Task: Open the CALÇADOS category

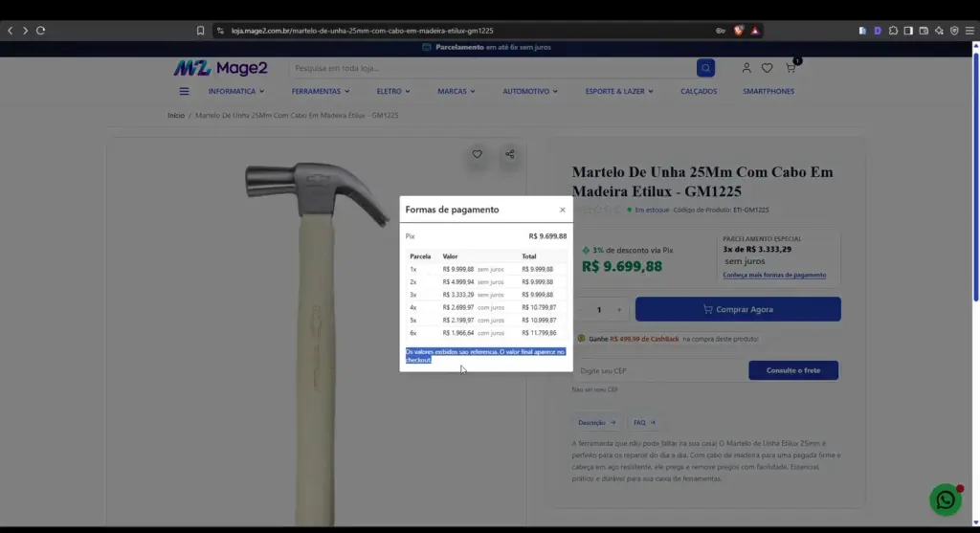Action: coord(699,91)
